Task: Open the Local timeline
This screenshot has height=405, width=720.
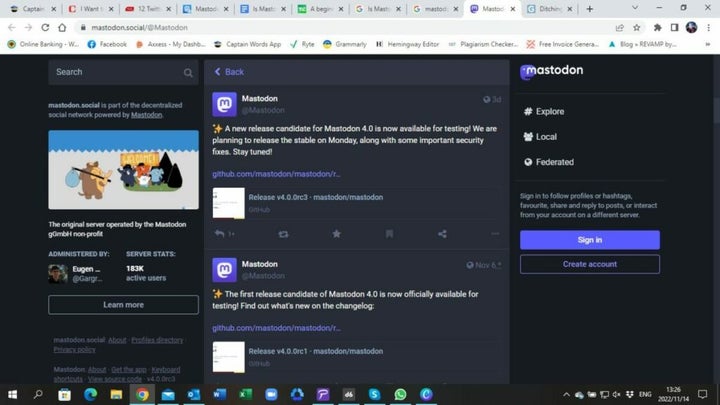Action: pos(546,136)
